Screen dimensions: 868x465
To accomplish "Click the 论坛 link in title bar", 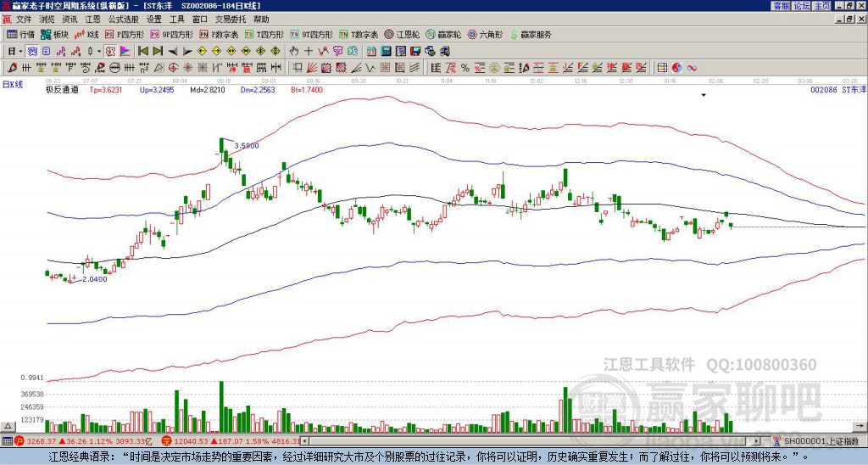I will [x=802, y=6].
